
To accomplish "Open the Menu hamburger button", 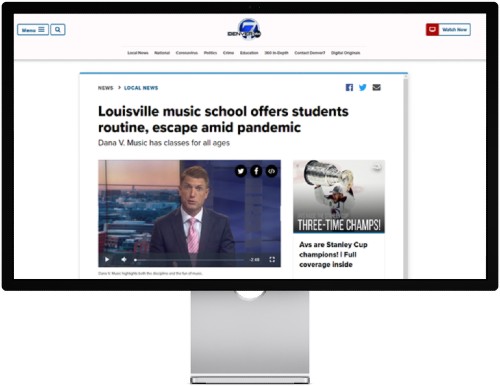I will (x=33, y=30).
